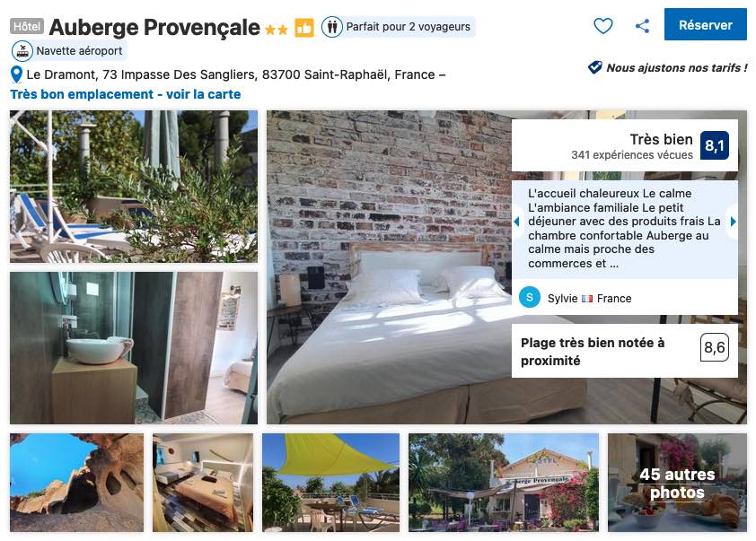Click the 8,1 review score badge
The width and height of the screenshot is (756, 541).
[x=714, y=145]
